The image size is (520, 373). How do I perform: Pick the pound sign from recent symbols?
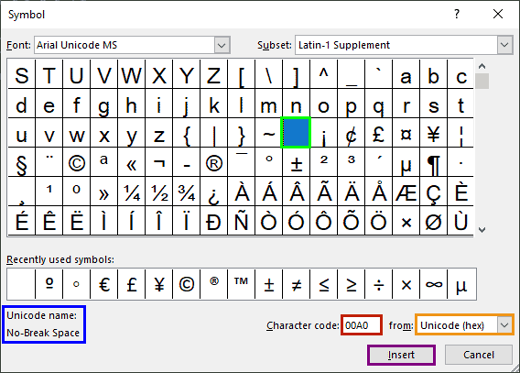pyautogui.click(x=131, y=284)
